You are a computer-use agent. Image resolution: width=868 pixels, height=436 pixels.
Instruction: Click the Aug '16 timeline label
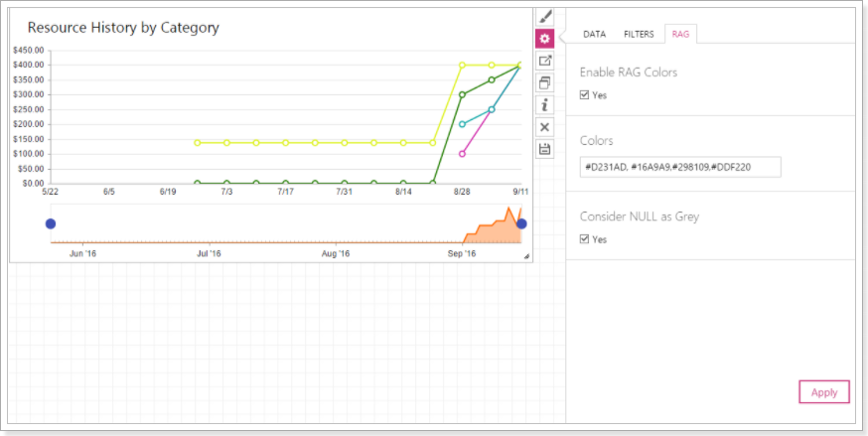tap(336, 254)
